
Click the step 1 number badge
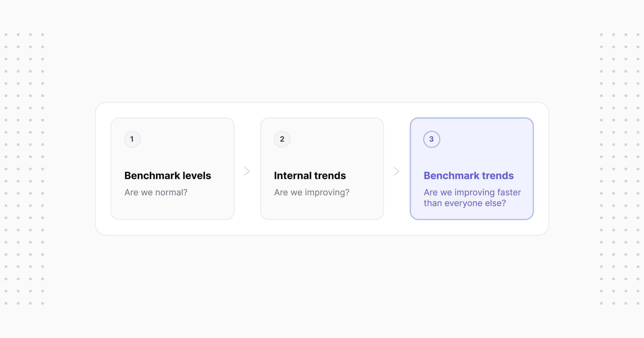click(132, 139)
